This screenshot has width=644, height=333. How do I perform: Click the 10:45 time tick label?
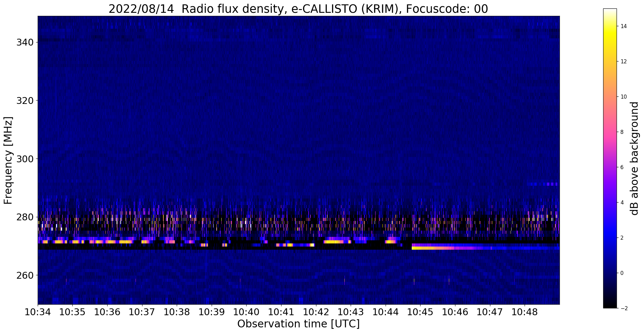(x=421, y=312)
